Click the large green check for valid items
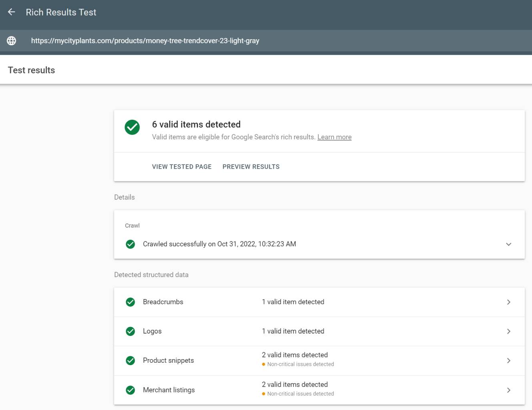The width and height of the screenshot is (532, 410). coord(132,127)
